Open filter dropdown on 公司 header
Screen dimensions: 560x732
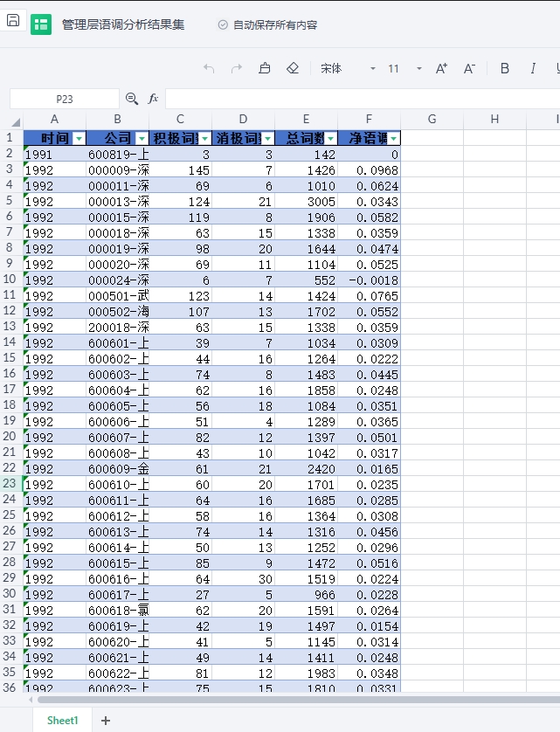tap(142, 139)
